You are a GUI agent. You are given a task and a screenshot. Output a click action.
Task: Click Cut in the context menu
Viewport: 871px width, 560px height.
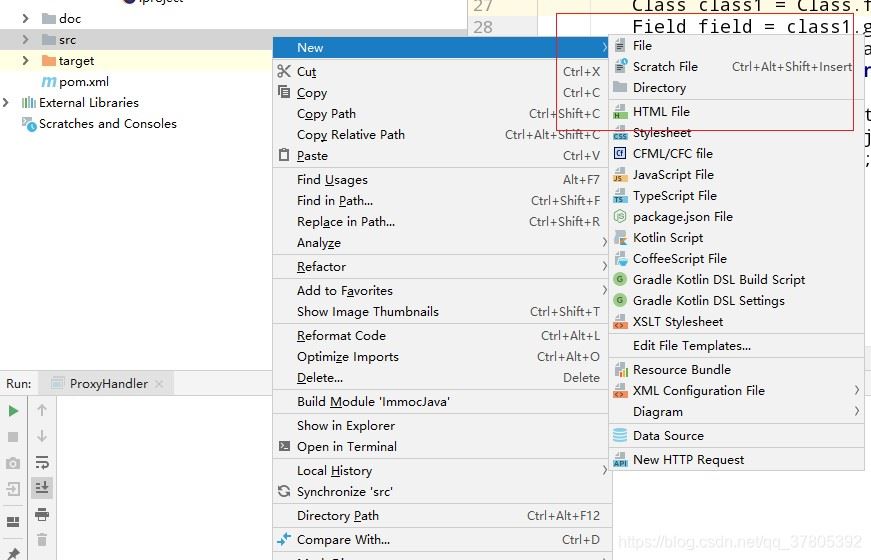306,72
